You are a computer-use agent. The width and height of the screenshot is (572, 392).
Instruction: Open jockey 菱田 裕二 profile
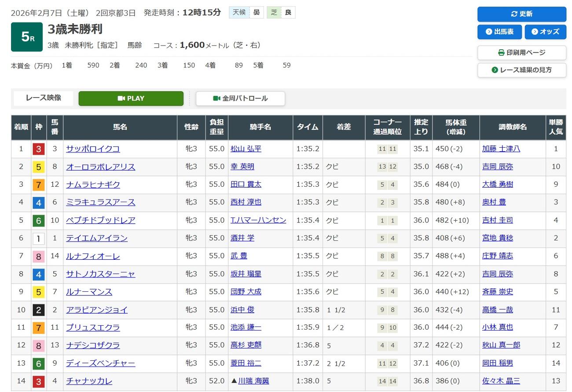click(246, 363)
